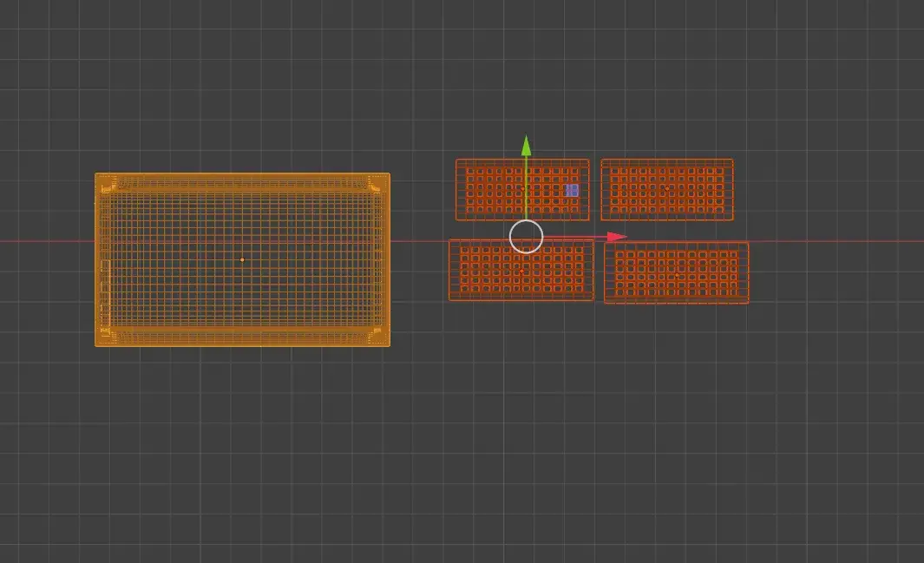Click origin dot of top-left rack
The width and height of the screenshot is (924, 563).
pos(521,189)
